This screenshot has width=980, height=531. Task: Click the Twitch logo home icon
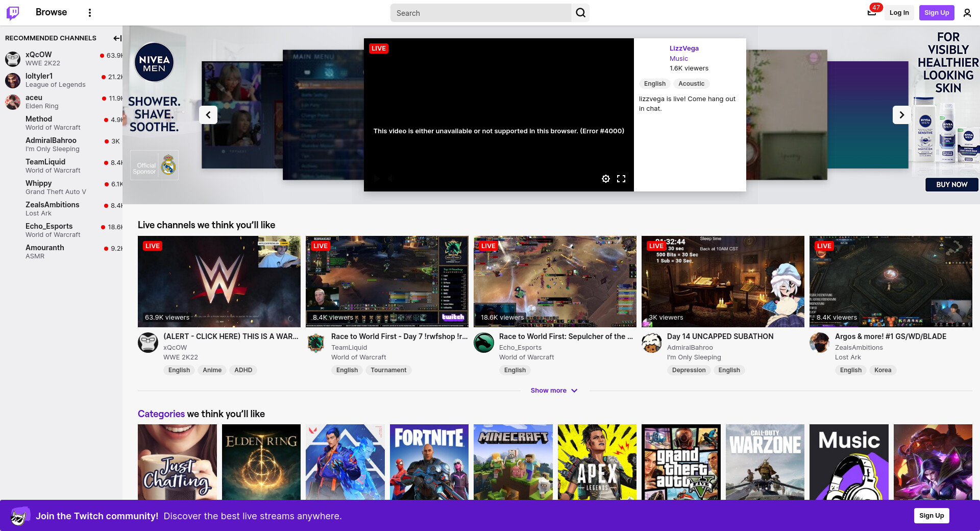[x=13, y=13]
